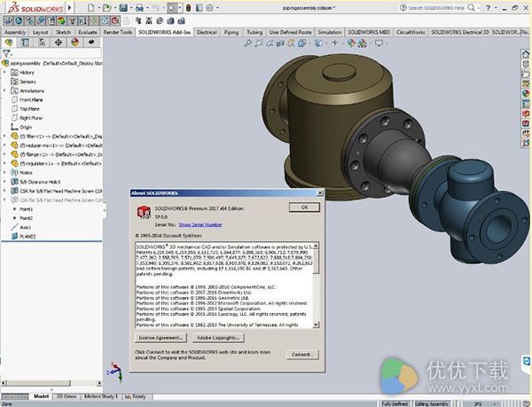Switch to the Piping tab
This screenshot has height=407, width=532.
tap(231, 32)
